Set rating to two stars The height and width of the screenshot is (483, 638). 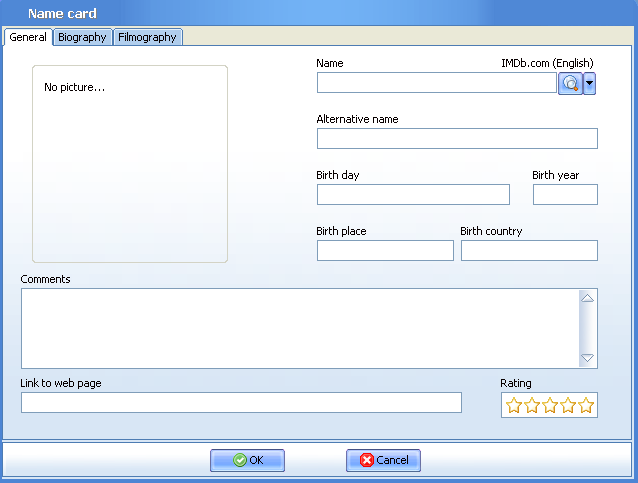[x=532, y=405]
